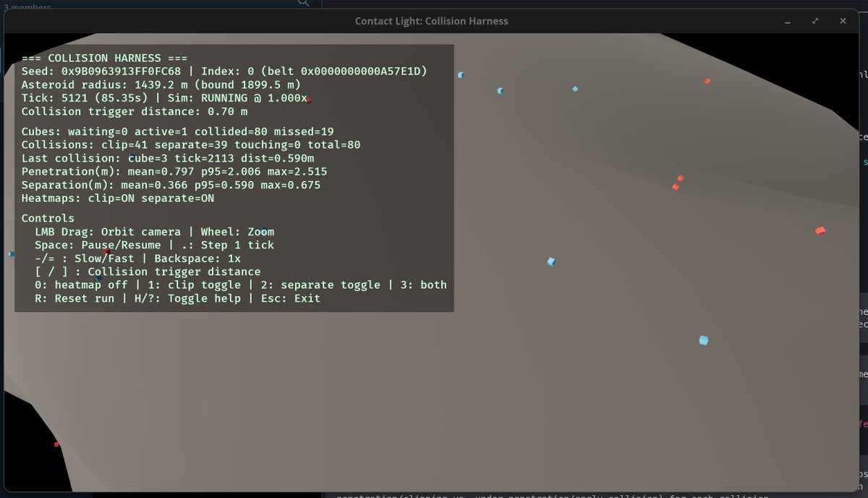
Task: Click the '3 members' text in the background window
Action: tap(27, 6)
